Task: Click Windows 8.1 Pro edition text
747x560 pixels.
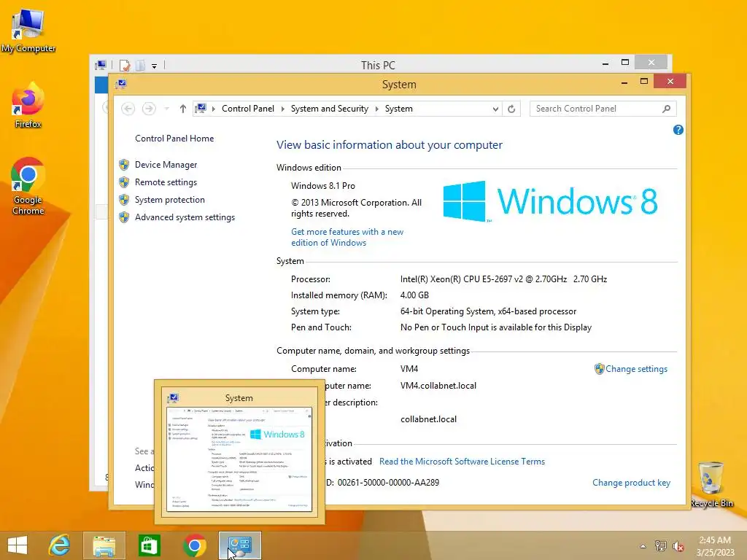Action: 323,186
